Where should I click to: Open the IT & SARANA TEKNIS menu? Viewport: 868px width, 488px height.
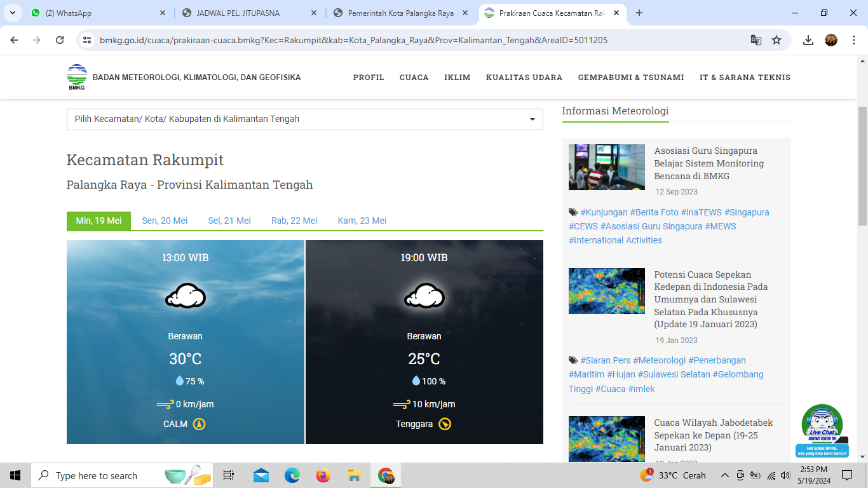[x=745, y=78]
